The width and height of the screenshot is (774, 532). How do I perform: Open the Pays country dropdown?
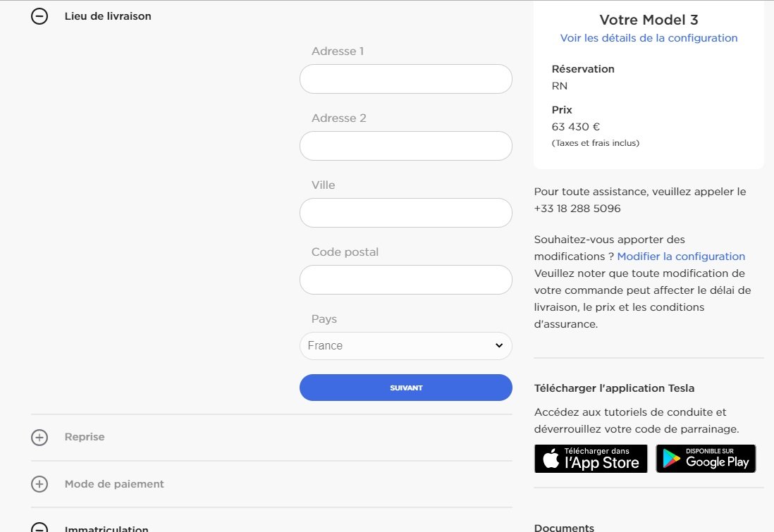click(x=405, y=346)
